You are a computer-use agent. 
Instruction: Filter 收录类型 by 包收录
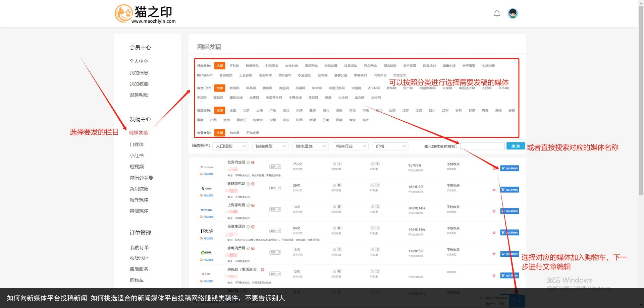pyautogui.click(x=234, y=133)
